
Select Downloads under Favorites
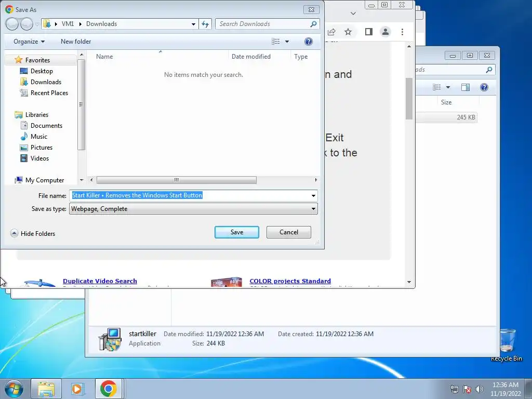(46, 82)
